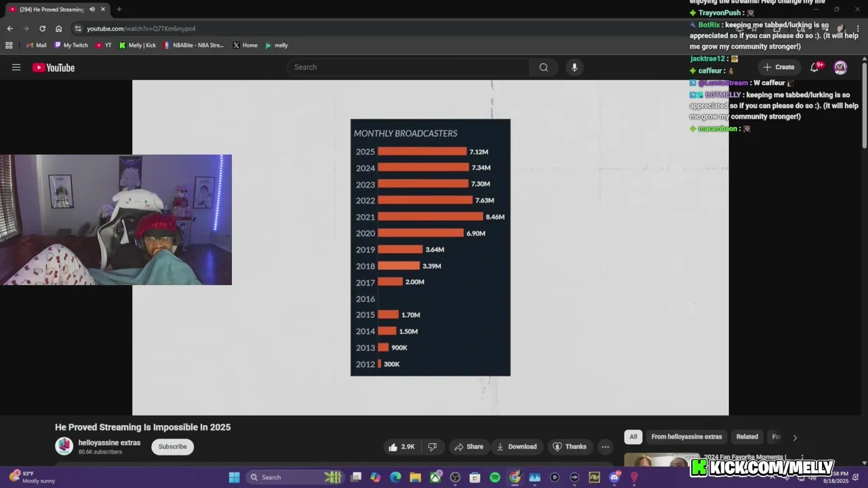Dislike the video
868x488 pixels.
pyautogui.click(x=432, y=447)
